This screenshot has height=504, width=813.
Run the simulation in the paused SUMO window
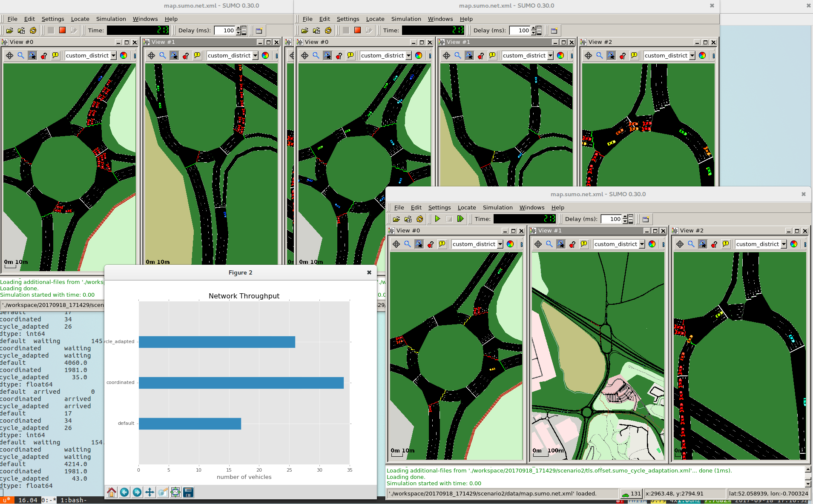(437, 219)
